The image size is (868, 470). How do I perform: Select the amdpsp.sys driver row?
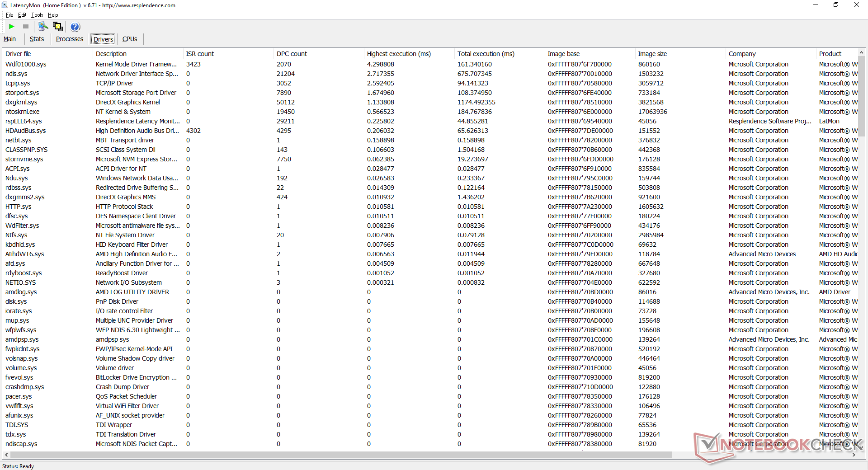pos(430,339)
